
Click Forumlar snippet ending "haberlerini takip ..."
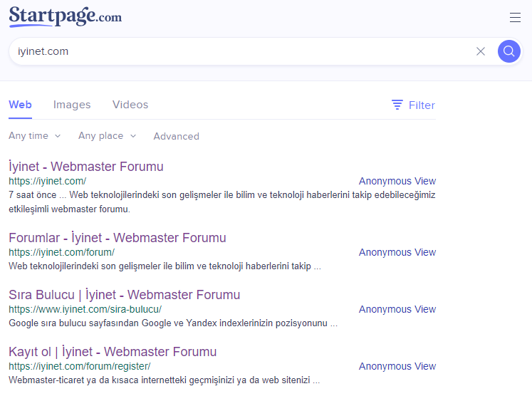pyautogui.click(x=165, y=266)
